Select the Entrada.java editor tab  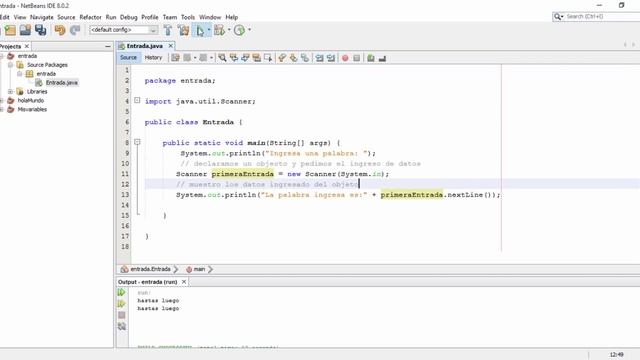[x=144, y=46]
